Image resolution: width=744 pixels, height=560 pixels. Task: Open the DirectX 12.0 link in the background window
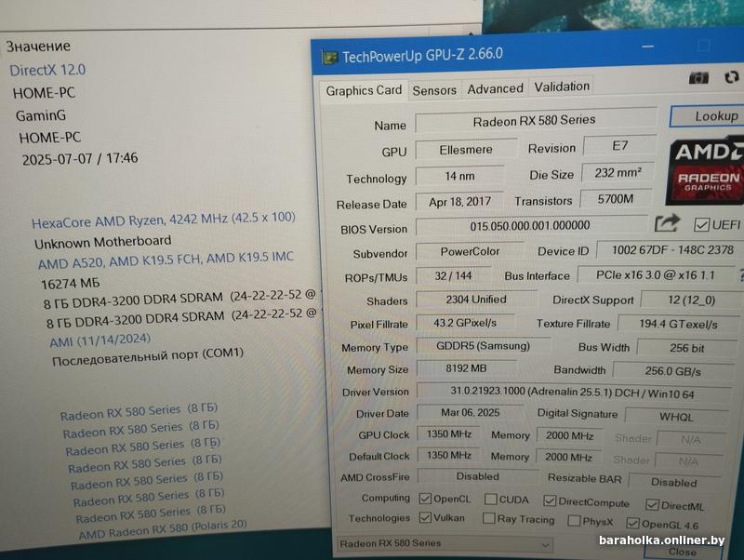[x=47, y=71]
